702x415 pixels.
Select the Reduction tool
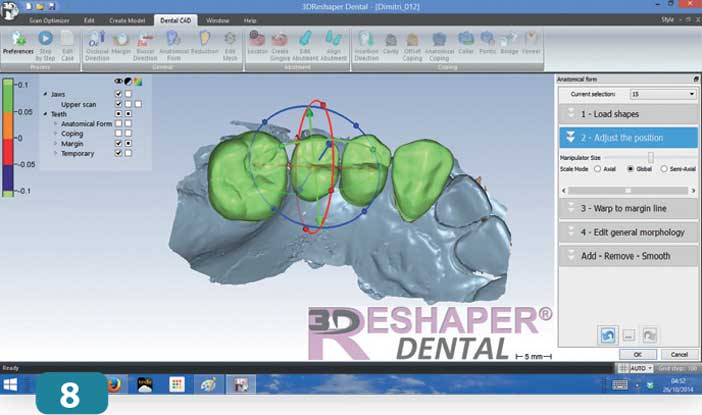pos(204,43)
